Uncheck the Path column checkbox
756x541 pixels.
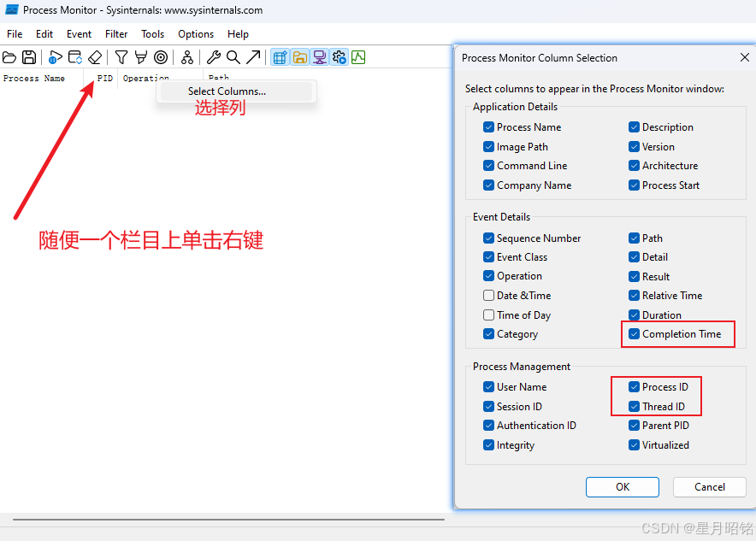(x=634, y=238)
